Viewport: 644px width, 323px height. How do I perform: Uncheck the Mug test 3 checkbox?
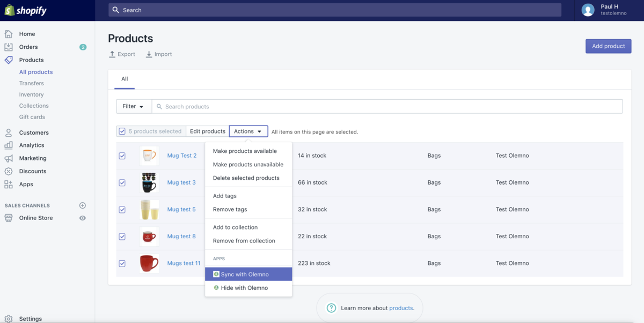click(122, 182)
